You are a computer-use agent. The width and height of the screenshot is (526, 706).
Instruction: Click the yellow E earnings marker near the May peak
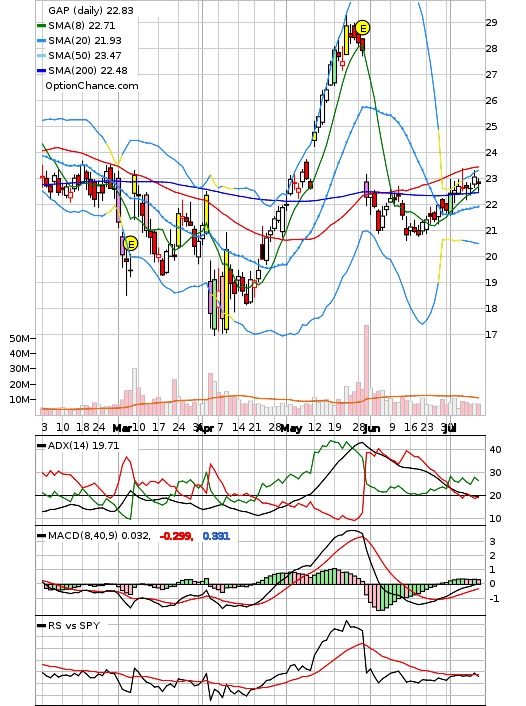(x=363, y=28)
